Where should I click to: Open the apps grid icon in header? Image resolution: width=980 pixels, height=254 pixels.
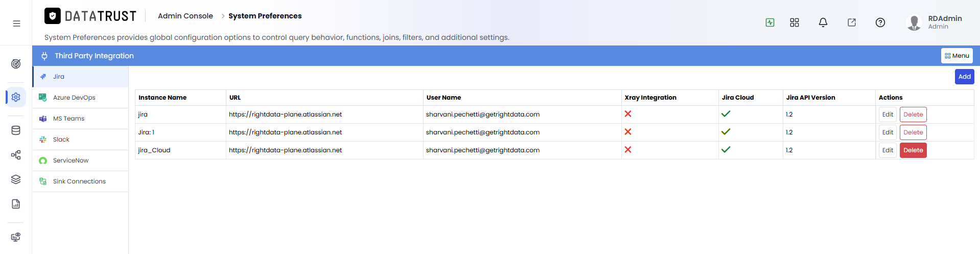pyautogui.click(x=795, y=22)
